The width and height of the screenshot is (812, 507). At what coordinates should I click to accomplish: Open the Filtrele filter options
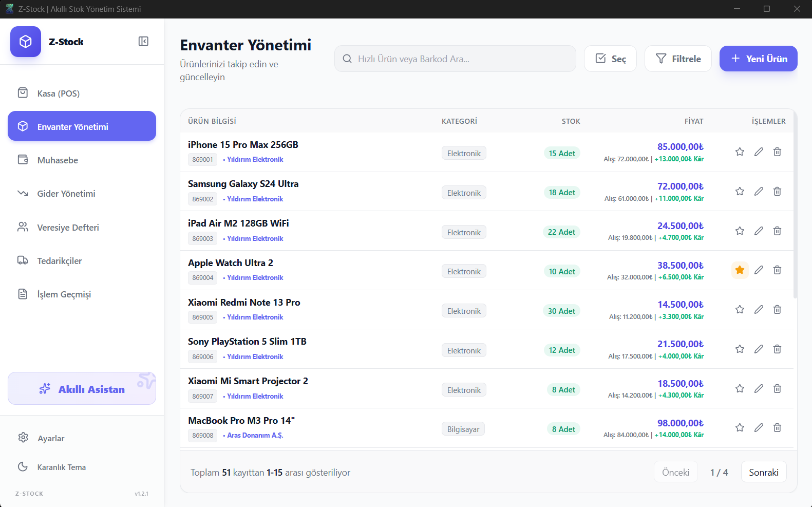pyautogui.click(x=678, y=59)
